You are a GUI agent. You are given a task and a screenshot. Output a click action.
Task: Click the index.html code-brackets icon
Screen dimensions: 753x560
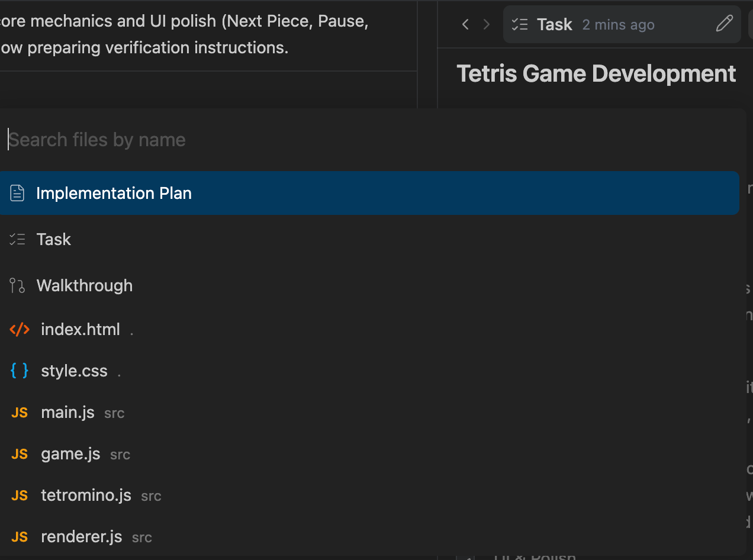pyautogui.click(x=20, y=330)
